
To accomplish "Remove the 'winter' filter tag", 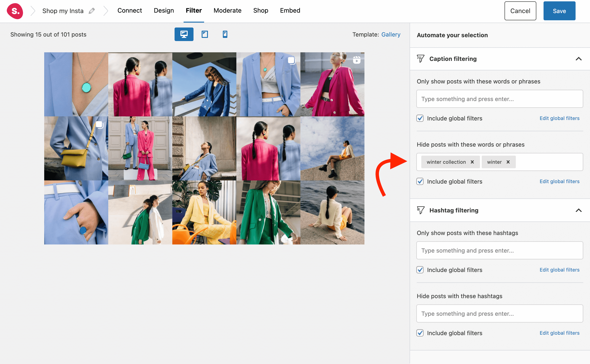I will [x=509, y=162].
